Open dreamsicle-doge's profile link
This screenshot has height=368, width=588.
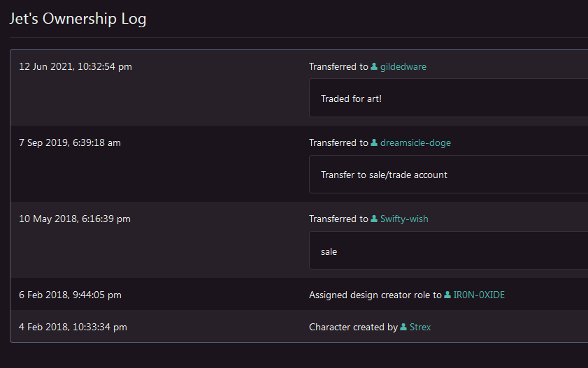(x=415, y=143)
